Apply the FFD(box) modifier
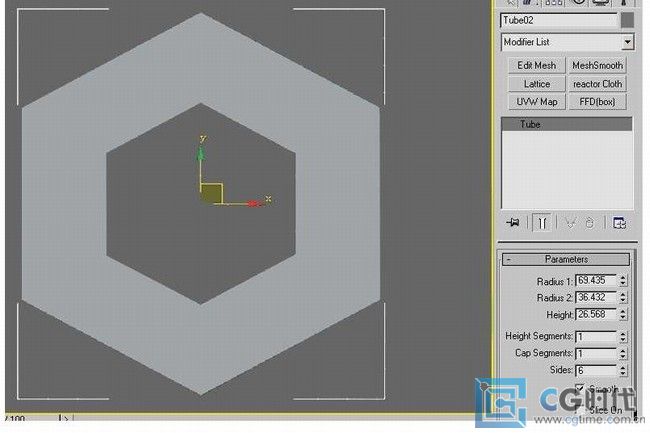 [597, 102]
